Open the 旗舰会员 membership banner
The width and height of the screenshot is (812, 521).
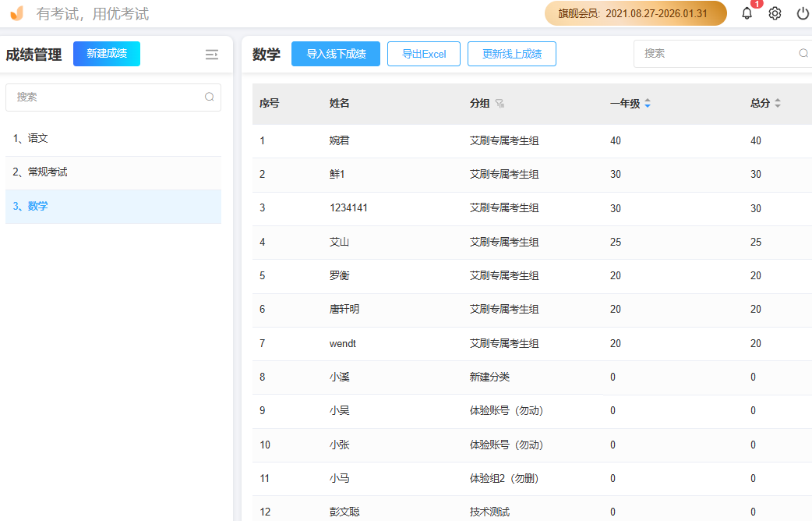635,13
